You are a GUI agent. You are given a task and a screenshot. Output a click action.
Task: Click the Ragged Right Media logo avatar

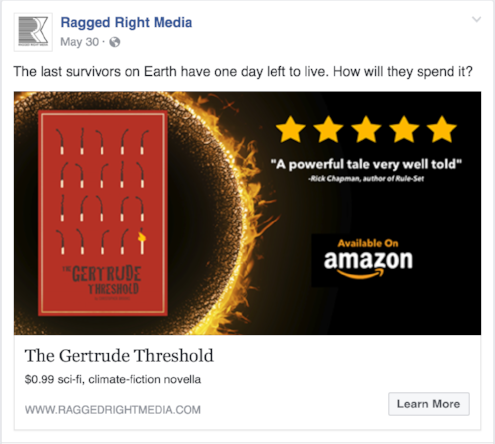[33, 32]
